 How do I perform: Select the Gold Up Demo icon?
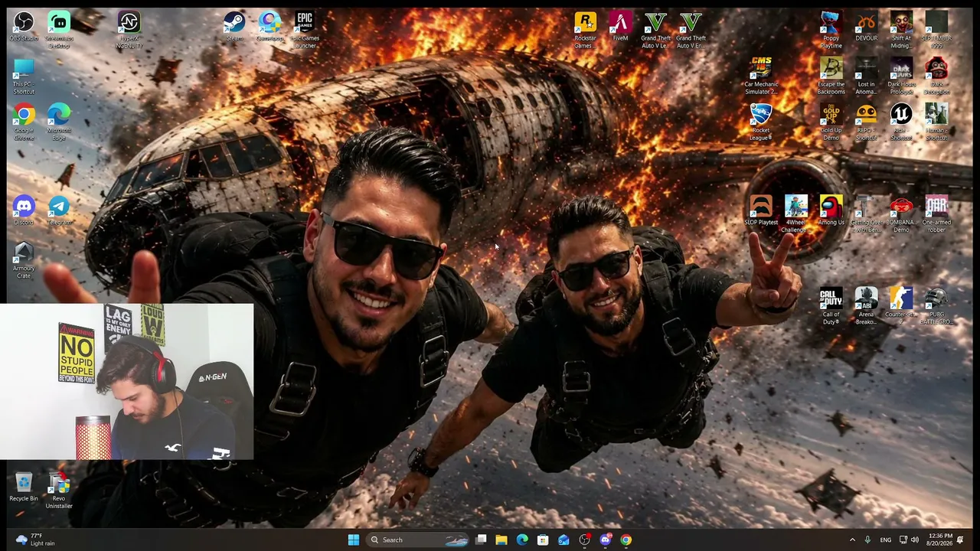point(831,122)
